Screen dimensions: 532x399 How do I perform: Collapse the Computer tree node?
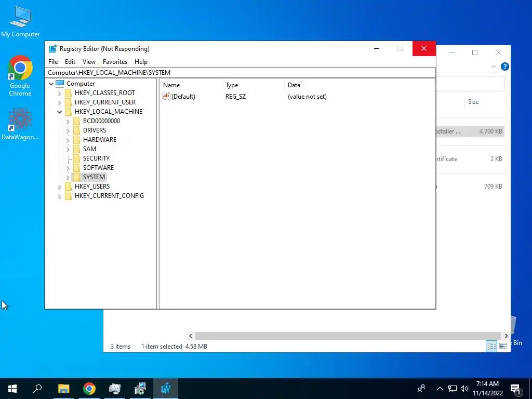51,84
